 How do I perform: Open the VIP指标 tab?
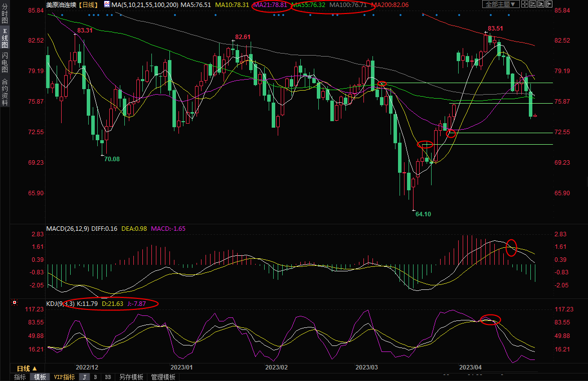point(65,377)
